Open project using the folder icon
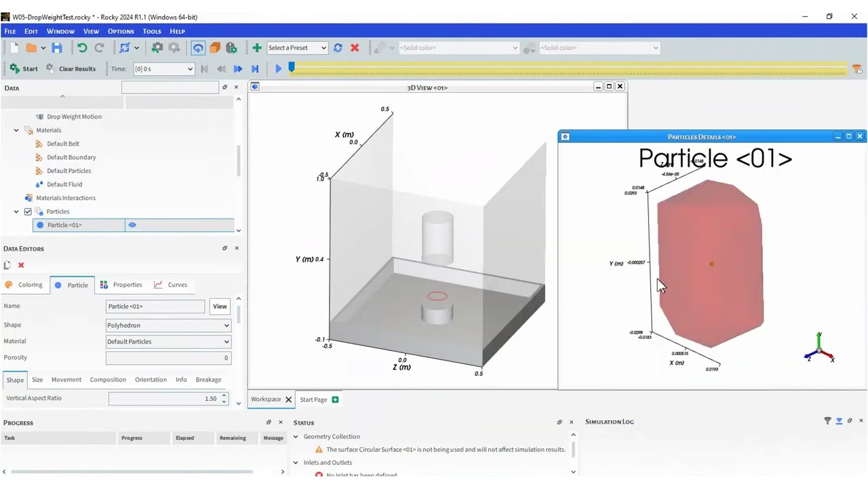This screenshot has height=488, width=868. coord(31,47)
